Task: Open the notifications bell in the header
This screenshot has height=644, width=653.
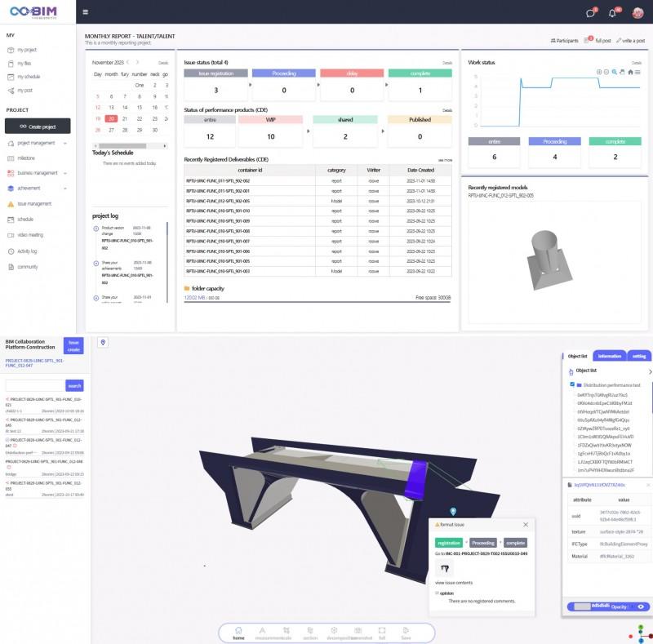Action: [x=613, y=13]
